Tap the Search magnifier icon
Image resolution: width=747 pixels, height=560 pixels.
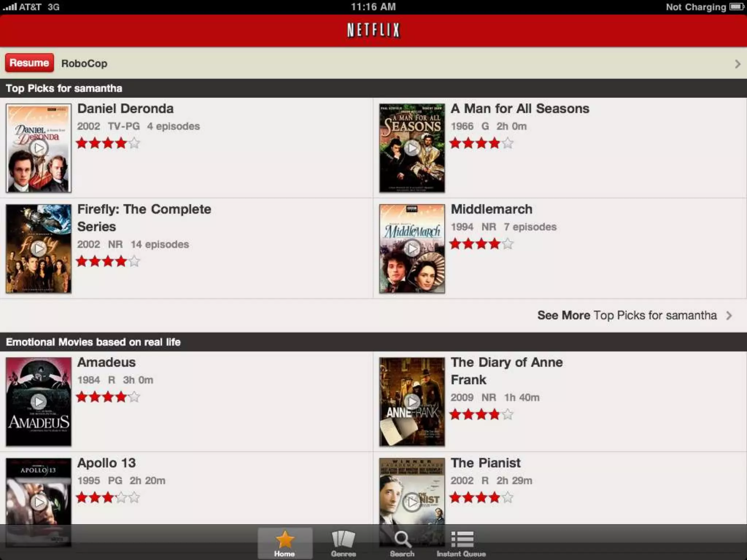pos(402,539)
